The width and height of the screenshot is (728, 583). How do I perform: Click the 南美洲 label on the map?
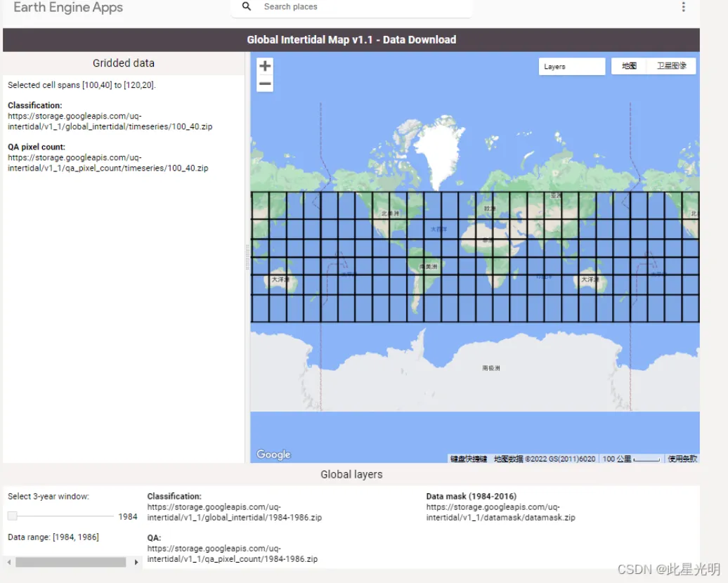coord(428,267)
